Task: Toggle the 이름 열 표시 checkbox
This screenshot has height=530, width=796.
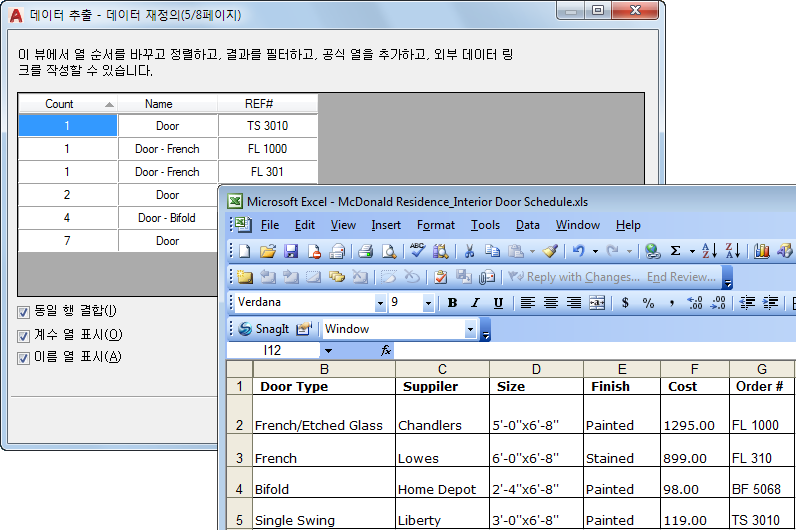Action: point(23,358)
